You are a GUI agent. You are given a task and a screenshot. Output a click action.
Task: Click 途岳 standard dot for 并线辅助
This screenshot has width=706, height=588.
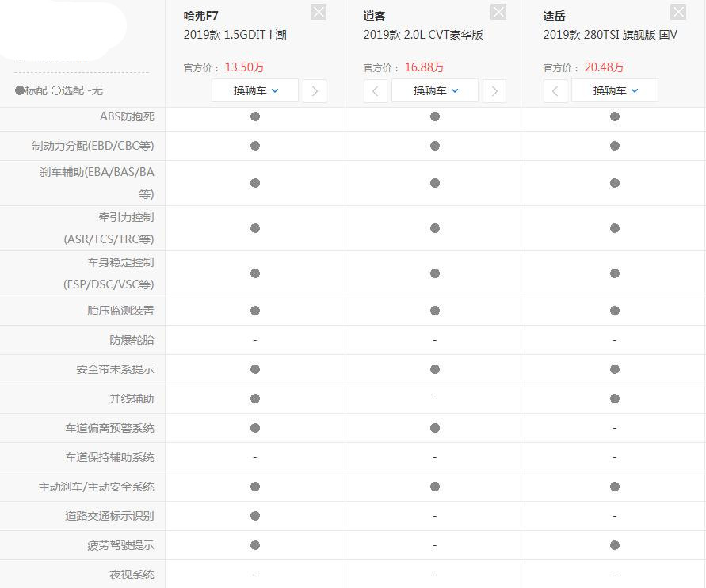[x=615, y=399]
